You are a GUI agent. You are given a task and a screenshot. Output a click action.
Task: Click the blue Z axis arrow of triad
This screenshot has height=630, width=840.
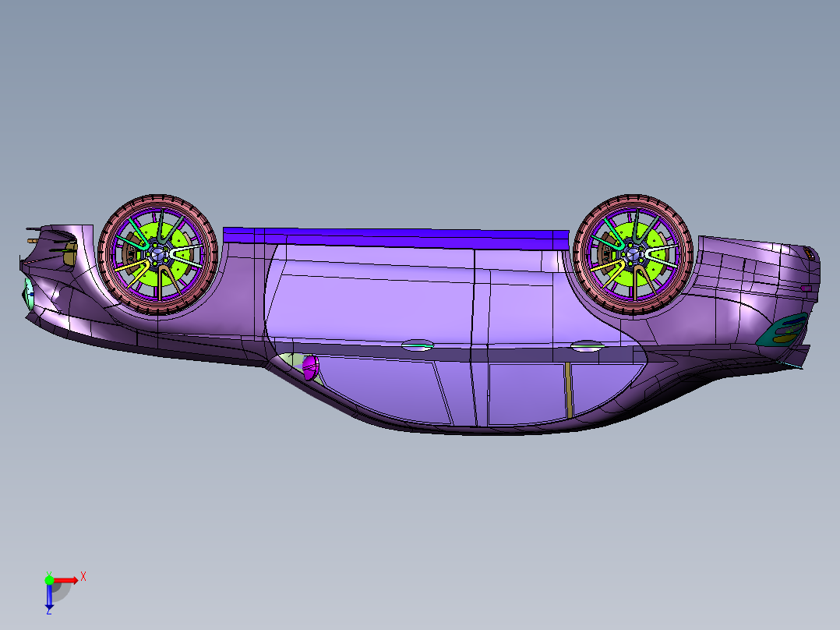coord(49,596)
